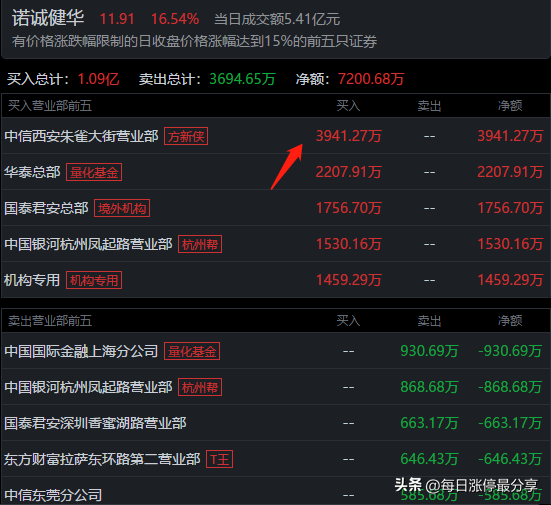Image resolution: width=551 pixels, height=505 pixels.
Task: Click the net amount -663.17万
Action: click(510, 423)
